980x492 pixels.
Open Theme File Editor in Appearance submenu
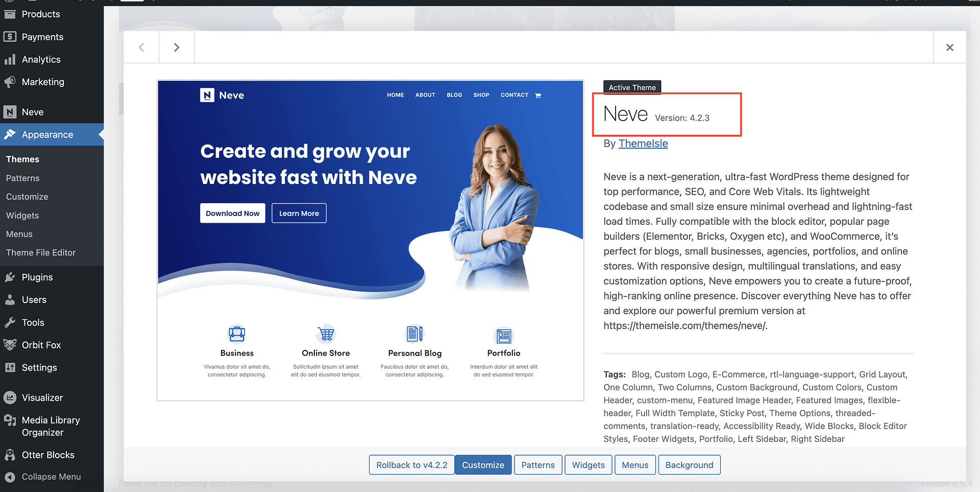[x=41, y=253]
